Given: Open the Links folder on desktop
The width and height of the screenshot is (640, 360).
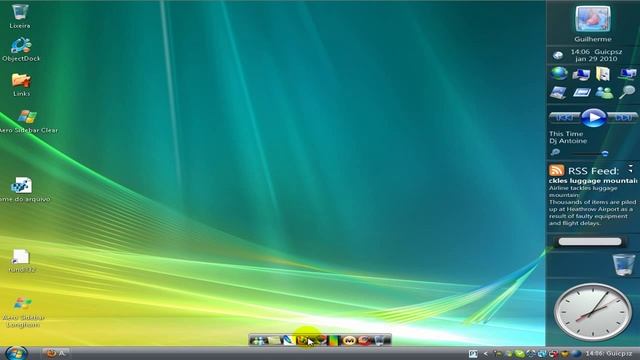Looking at the screenshot, I should (21, 84).
